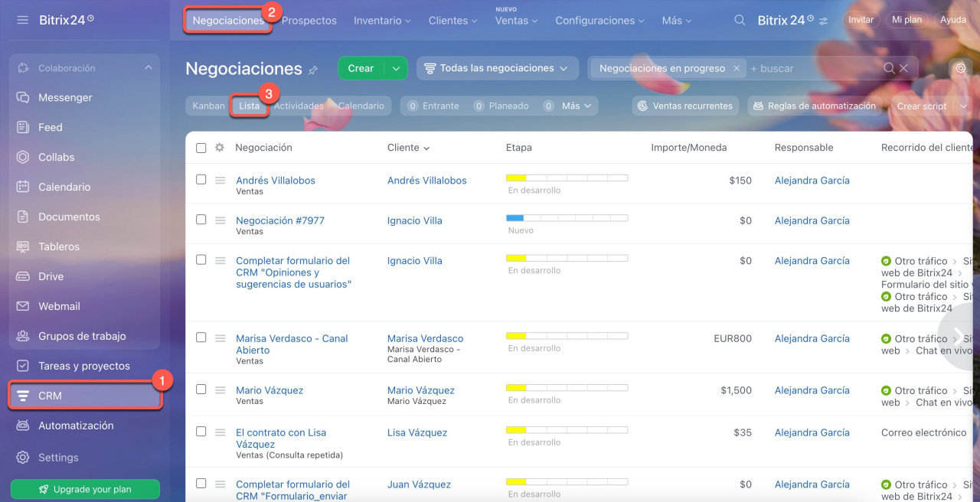This screenshot has width=980, height=502.
Task: Check the Opiniones y sugerencias row checkbox
Action: 201,260
